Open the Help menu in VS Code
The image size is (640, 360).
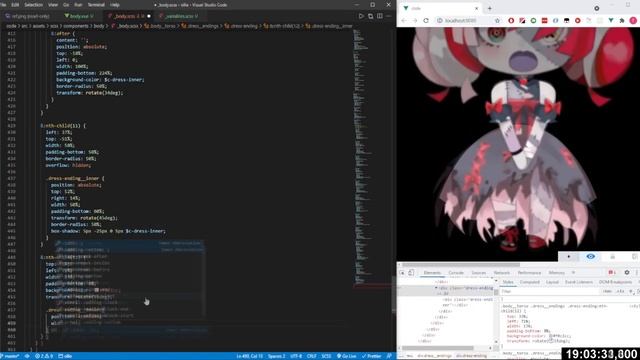pos(115,5)
